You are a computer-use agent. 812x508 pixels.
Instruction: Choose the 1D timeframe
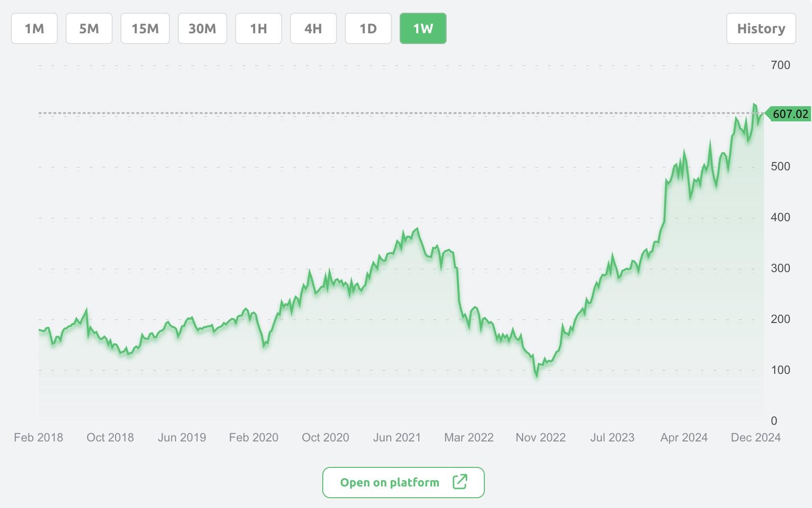click(368, 28)
